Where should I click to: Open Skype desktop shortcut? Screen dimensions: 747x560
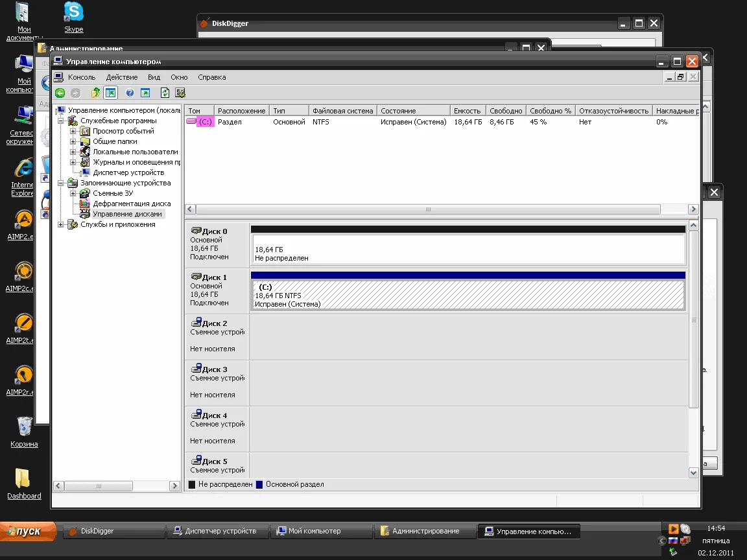73,17
